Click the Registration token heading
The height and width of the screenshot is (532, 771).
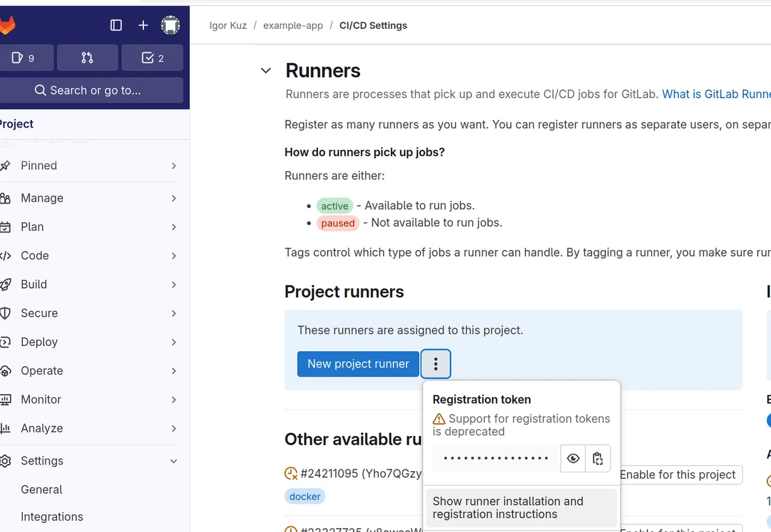click(482, 399)
